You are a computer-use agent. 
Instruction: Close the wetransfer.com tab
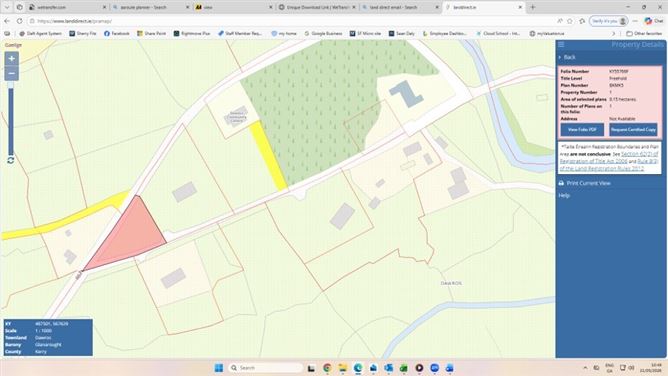104,7
